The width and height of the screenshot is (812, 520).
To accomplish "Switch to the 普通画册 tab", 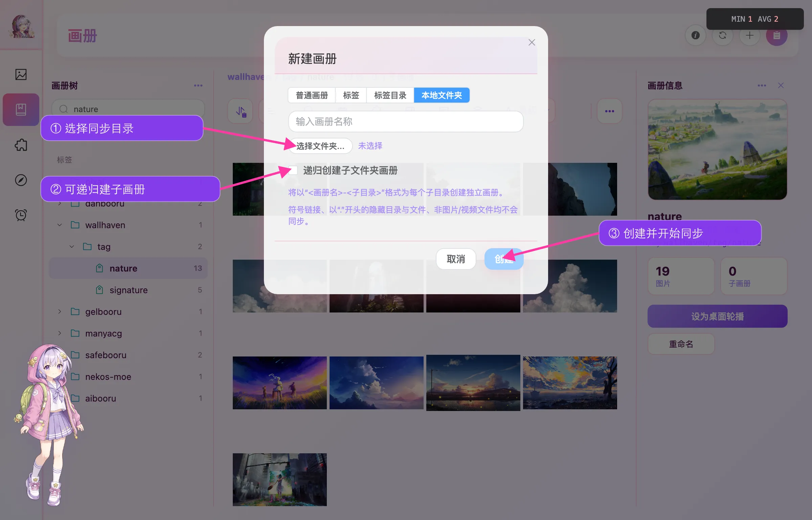I will coord(312,95).
